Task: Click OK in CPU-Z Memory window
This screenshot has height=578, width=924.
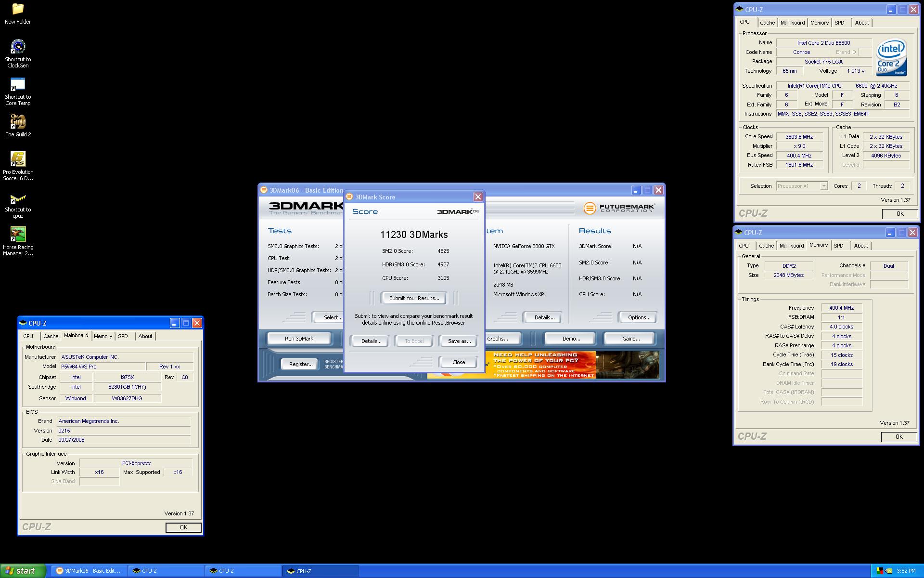Action: pos(898,437)
